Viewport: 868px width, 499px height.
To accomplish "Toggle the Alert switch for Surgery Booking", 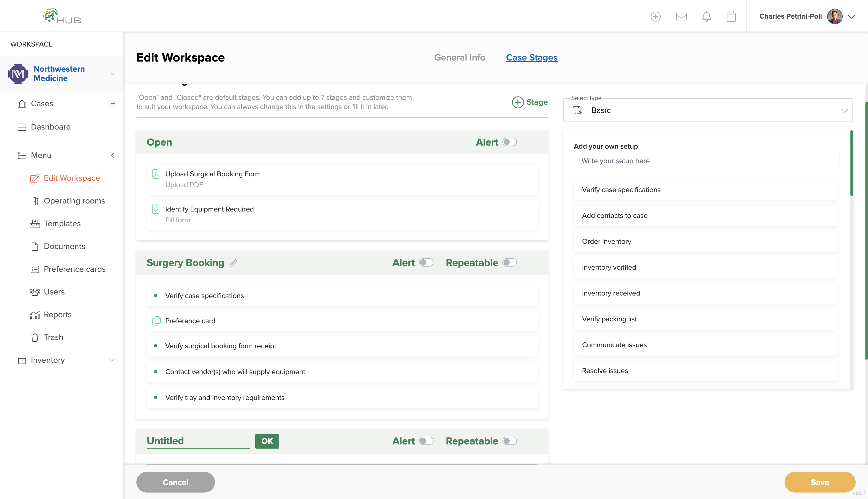I will point(426,262).
